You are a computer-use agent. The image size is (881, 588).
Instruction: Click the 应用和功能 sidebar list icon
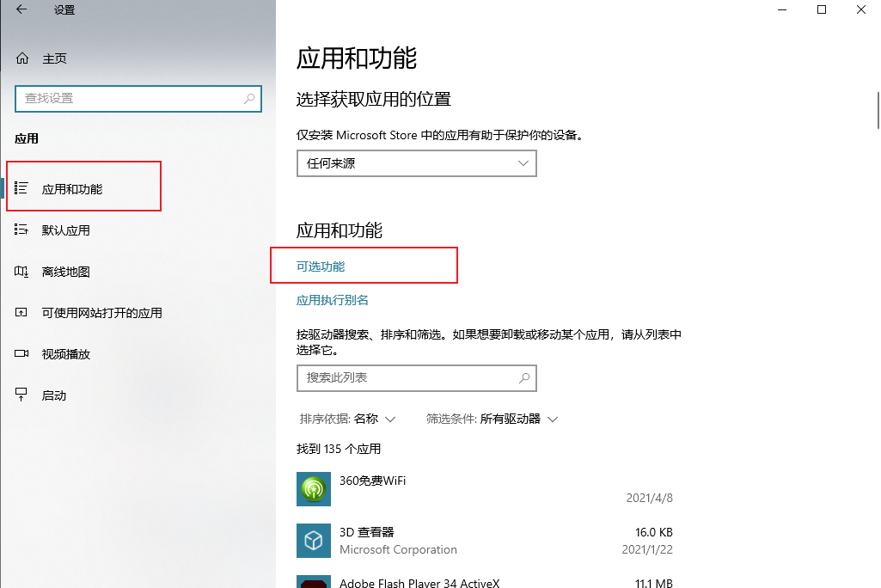click(21, 188)
